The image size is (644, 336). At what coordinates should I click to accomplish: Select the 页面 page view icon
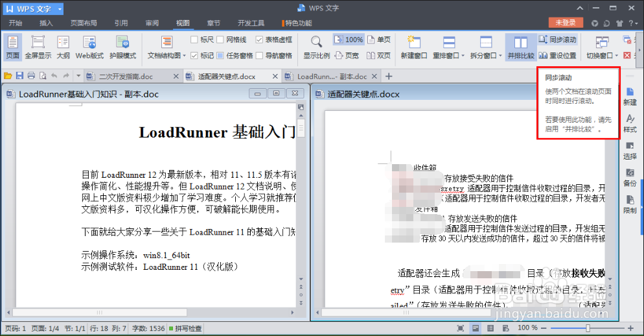(x=13, y=47)
